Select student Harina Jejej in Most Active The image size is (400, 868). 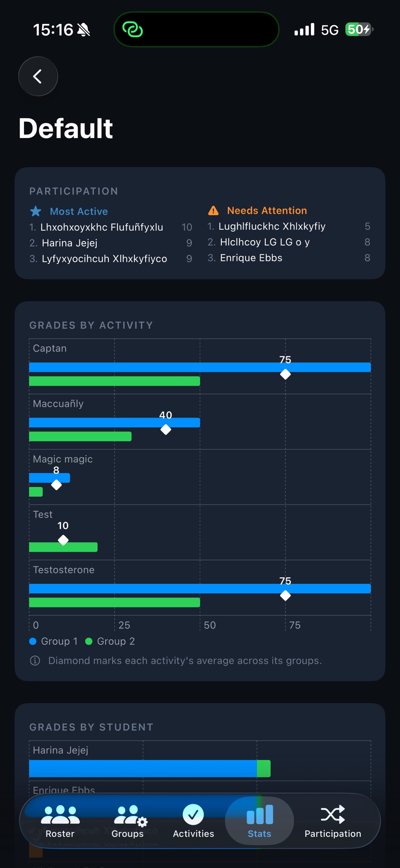pos(70,243)
